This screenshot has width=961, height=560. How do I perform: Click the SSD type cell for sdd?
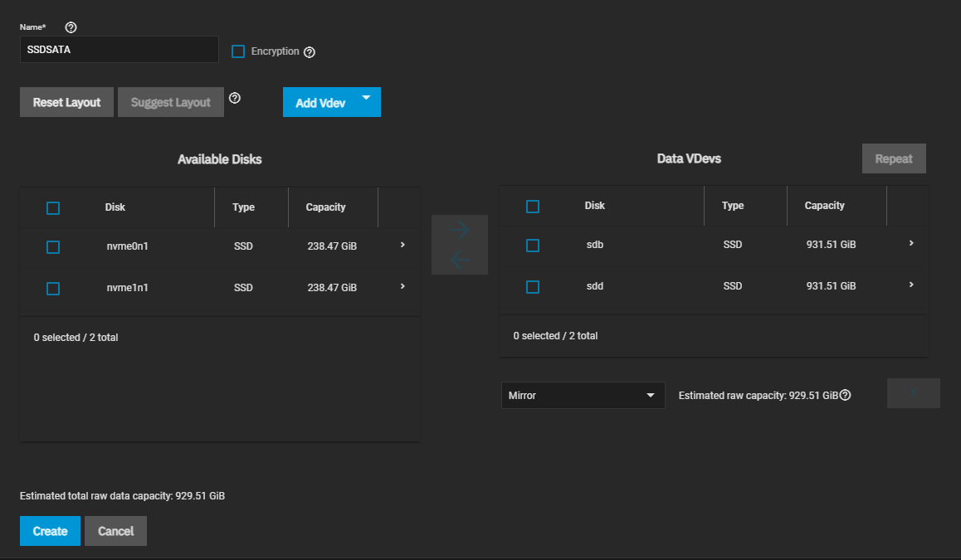tap(733, 286)
